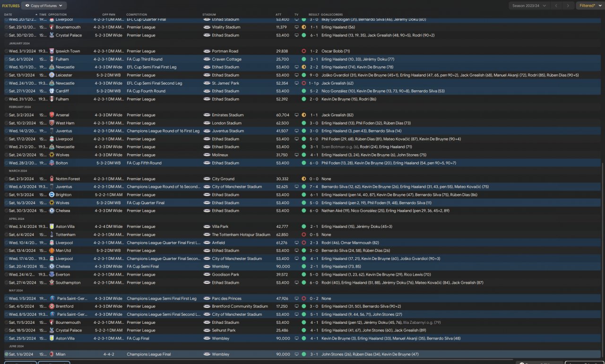The height and width of the screenshot is (364, 605).
Task: Click the stadium icon beside Goodison Park
Action: coord(207,275)
